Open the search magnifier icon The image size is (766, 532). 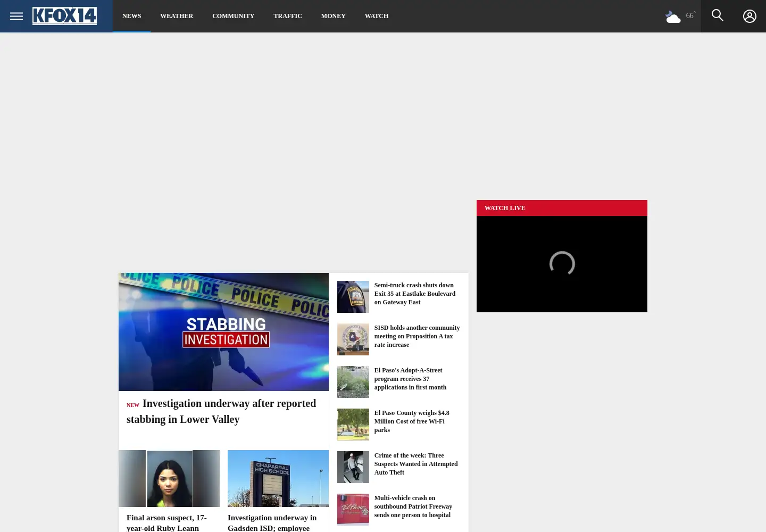pyautogui.click(x=718, y=15)
